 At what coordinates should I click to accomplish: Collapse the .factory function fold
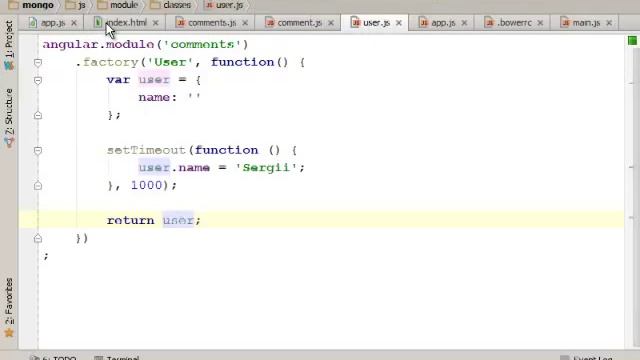coord(38,62)
